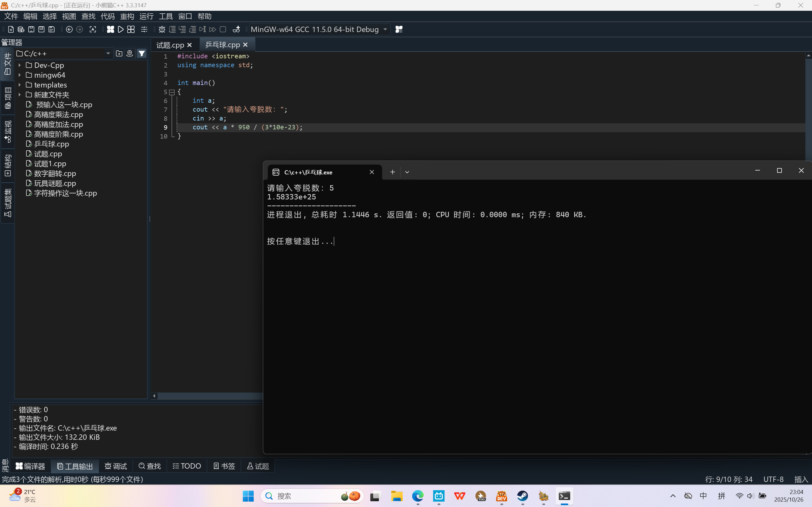Click the Back navigation arrow icon
The width and height of the screenshot is (812, 507).
69,29
